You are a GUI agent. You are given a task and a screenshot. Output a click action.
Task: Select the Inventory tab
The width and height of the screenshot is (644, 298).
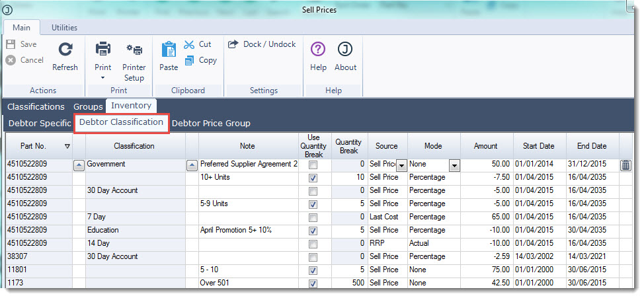(x=131, y=106)
